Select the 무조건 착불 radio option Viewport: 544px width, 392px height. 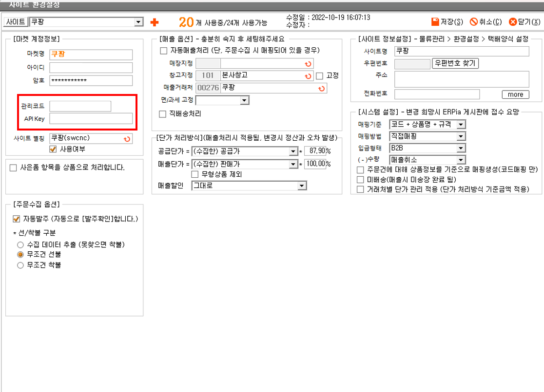tap(20, 265)
